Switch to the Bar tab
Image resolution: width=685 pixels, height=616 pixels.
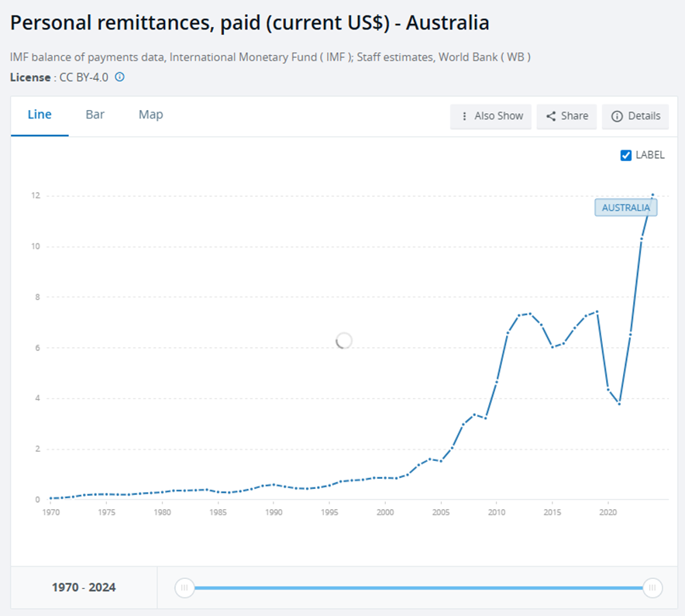[x=95, y=115]
